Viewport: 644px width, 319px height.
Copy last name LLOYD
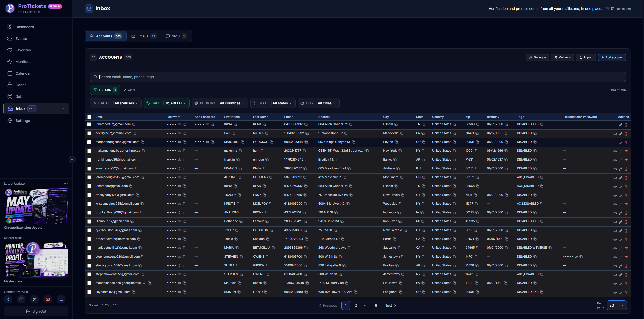(x=266, y=292)
